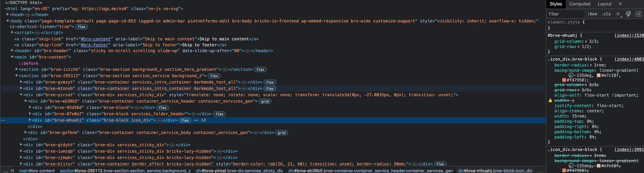Image resolution: width=644 pixels, height=173 pixels.
Task: Click the styles Filter input field
Action: point(565,14)
